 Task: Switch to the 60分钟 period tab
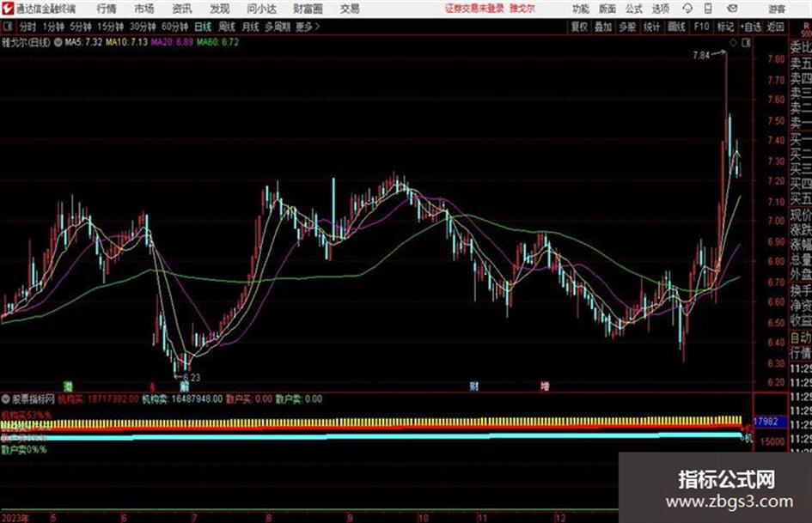[174, 27]
